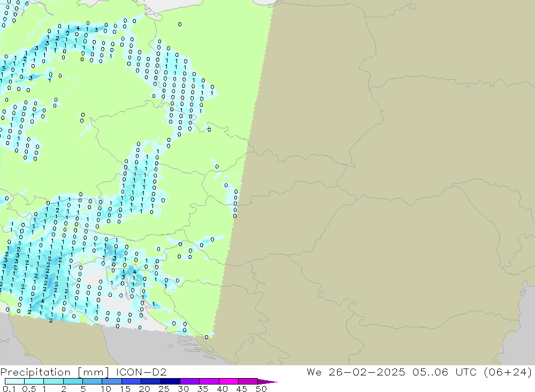Click the date text 26-02-2025
This screenshot has height=392, width=535.
point(367,372)
